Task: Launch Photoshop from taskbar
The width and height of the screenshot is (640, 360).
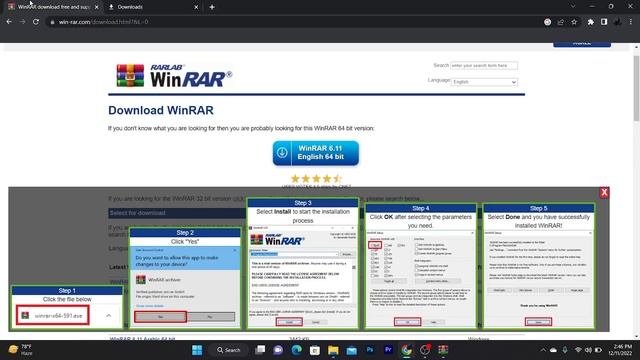Action: point(370,350)
